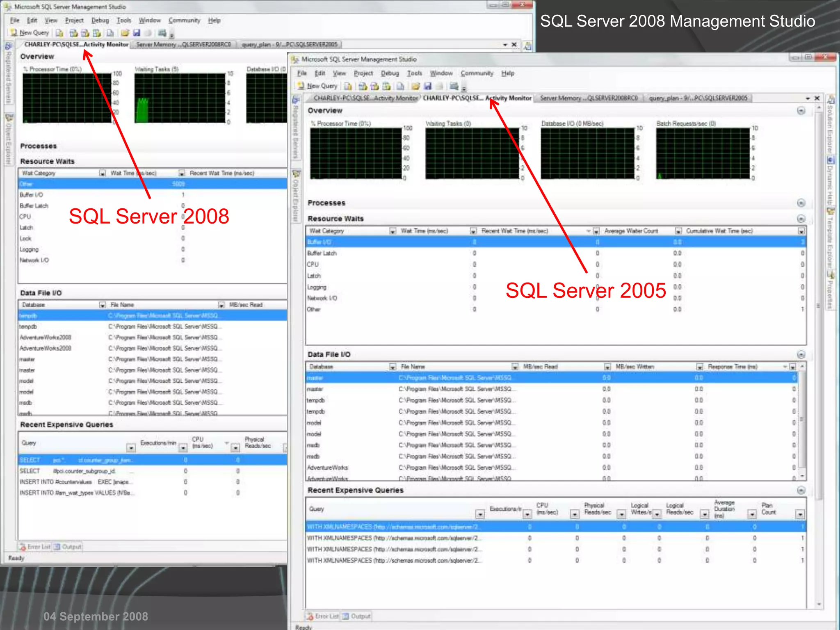The height and width of the screenshot is (630, 840).
Task: Switch to Server Memory tab in front window
Action: pyautogui.click(x=589, y=98)
